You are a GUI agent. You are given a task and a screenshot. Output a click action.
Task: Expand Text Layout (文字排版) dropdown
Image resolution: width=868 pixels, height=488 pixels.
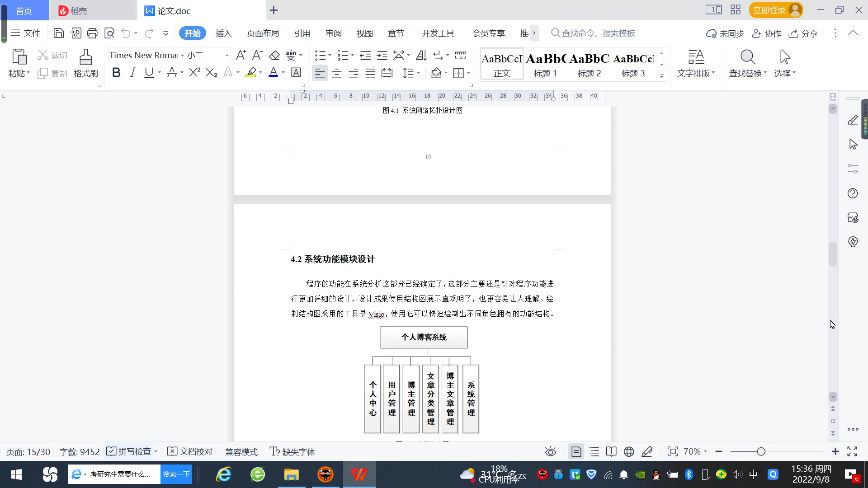(x=696, y=73)
